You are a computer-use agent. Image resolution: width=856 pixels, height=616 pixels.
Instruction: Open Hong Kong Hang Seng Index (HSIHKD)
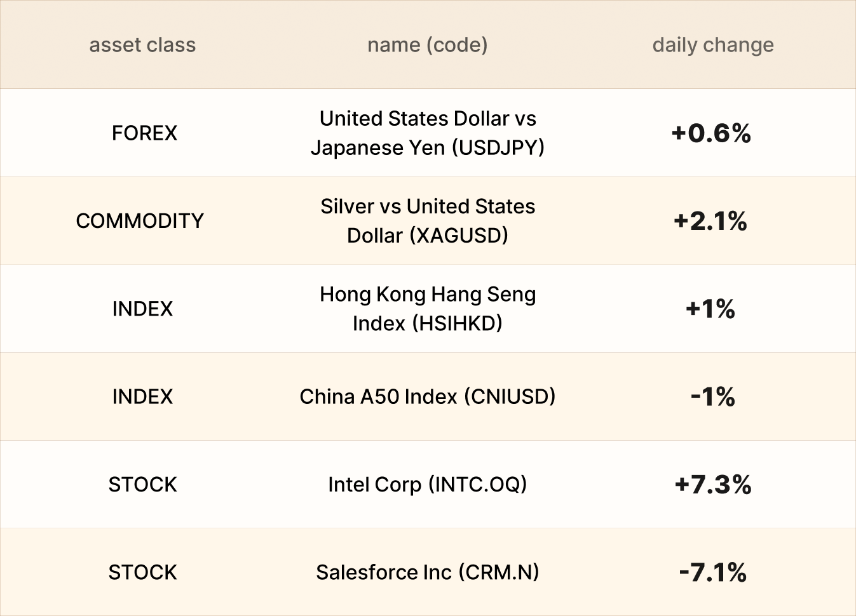pyautogui.click(x=427, y=309)
